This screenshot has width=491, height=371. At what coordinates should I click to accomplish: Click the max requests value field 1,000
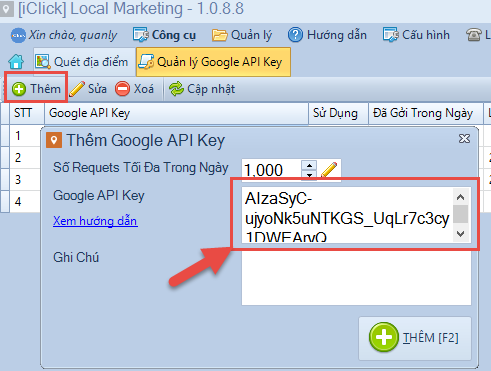pyautogui.click(x=271, y=170)
